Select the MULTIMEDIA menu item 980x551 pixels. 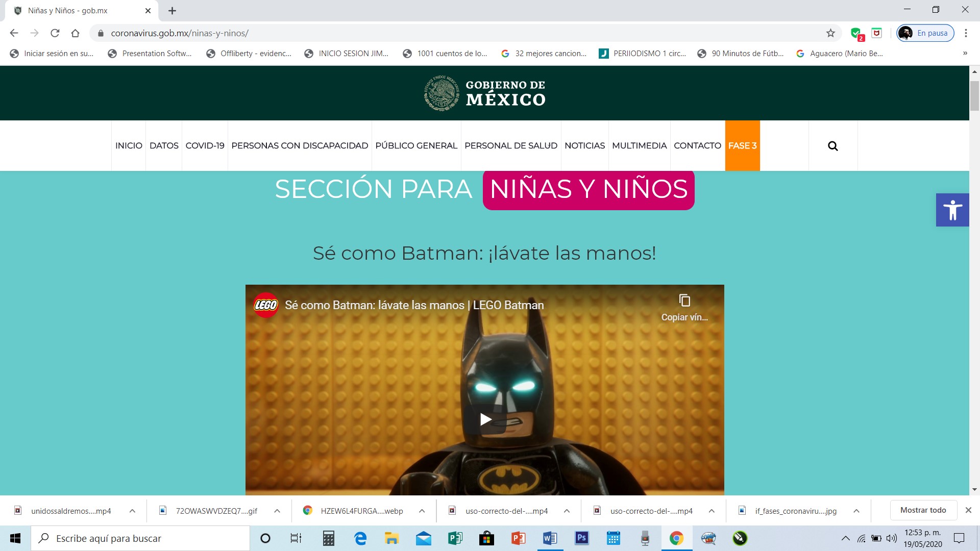639,146
